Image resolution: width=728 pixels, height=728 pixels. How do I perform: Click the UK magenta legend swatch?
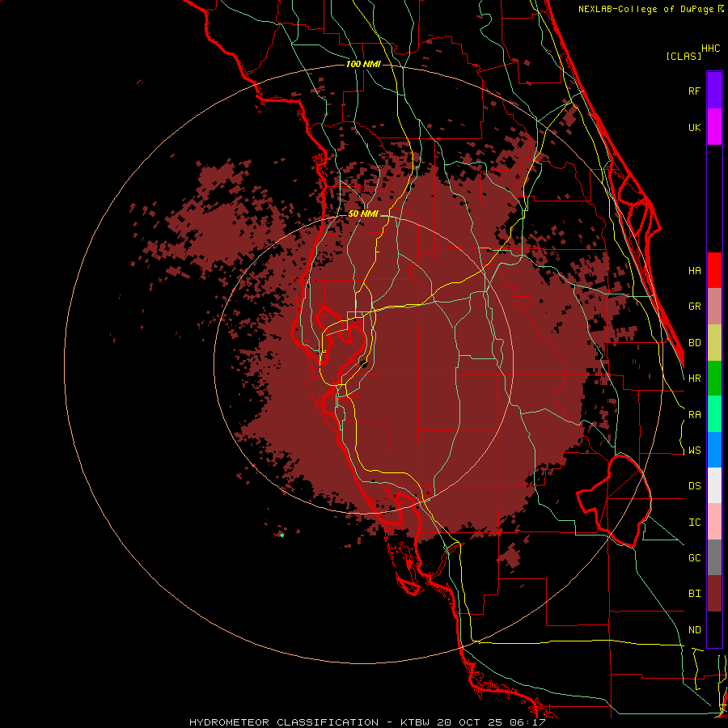714,126
